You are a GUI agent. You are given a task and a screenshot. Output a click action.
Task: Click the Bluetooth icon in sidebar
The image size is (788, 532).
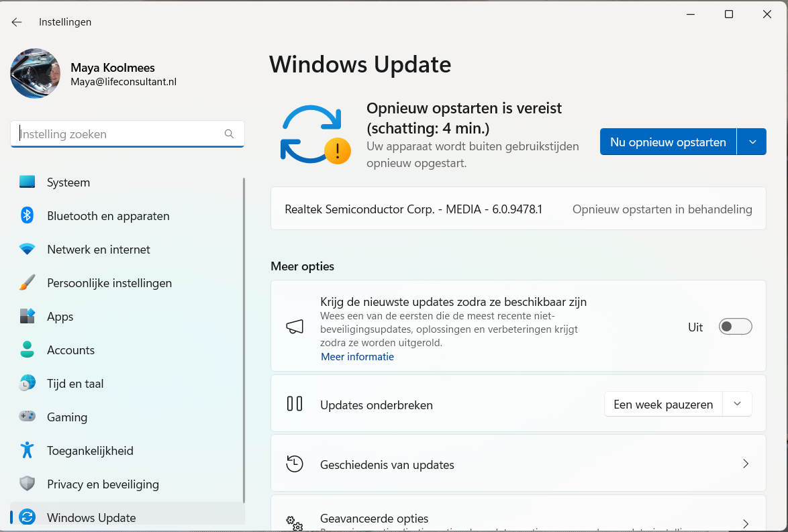27,215
